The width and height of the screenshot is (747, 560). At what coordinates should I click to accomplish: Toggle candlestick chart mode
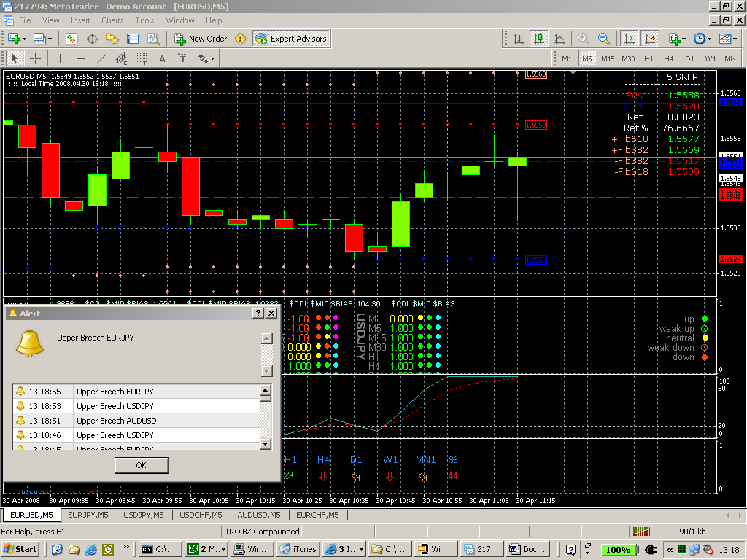pyautogui.click(x=539, y=39)
